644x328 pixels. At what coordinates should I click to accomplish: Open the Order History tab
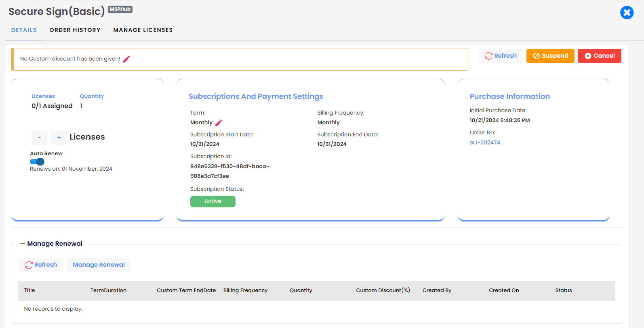[75, 30]
